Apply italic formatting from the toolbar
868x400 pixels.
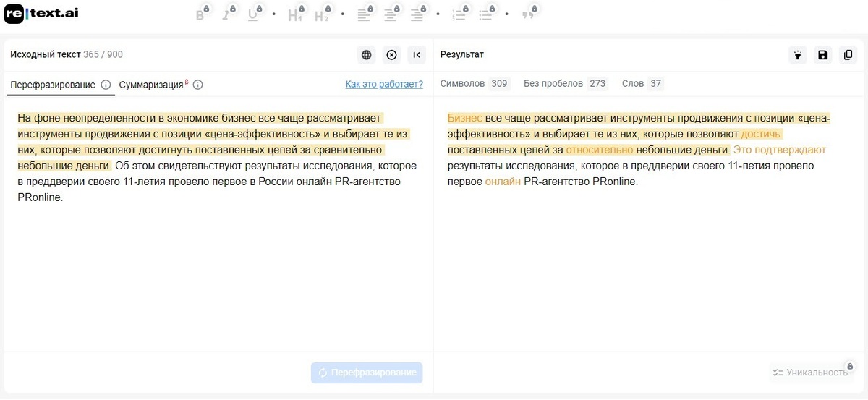(226, 15)
